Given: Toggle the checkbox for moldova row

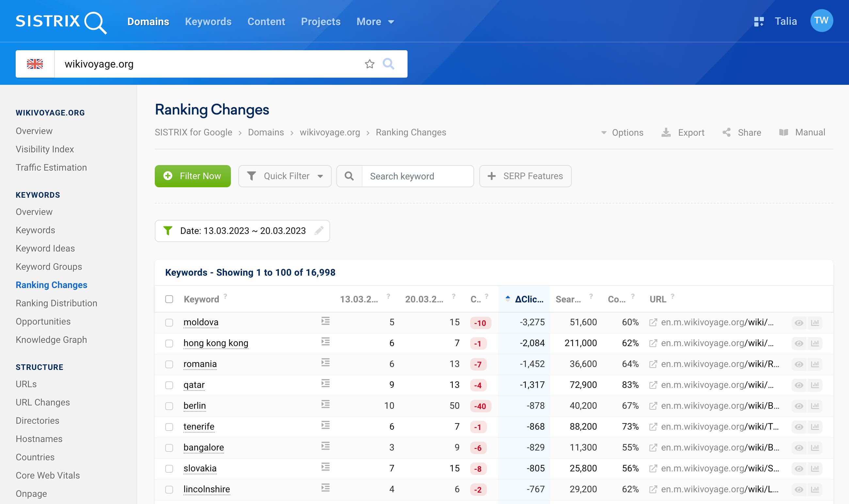Looking at the screenshot, I should [169, 322].
